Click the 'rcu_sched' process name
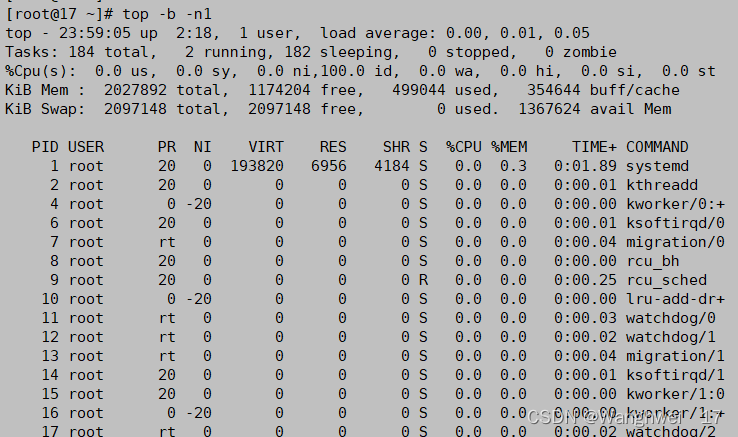Screen dimensions: 738x437 point(666,280)
